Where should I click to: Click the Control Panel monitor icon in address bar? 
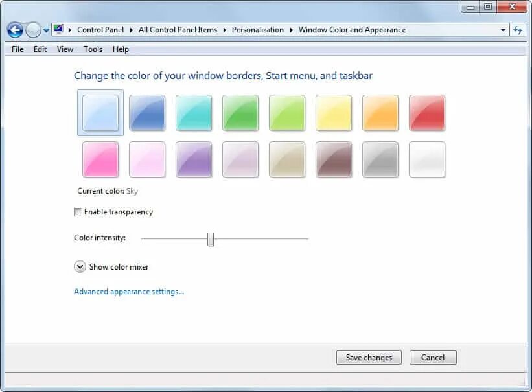point(58,30)
